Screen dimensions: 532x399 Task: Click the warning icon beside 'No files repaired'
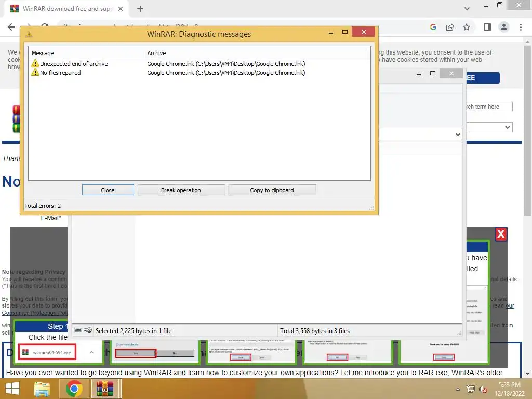pos(35,72)
